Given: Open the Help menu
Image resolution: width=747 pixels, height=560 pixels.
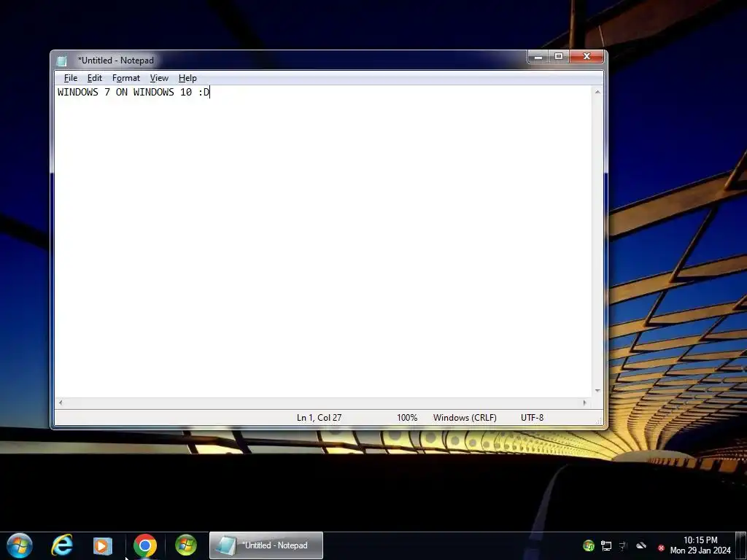Looking at the screenshot, I should click(187, 78).
